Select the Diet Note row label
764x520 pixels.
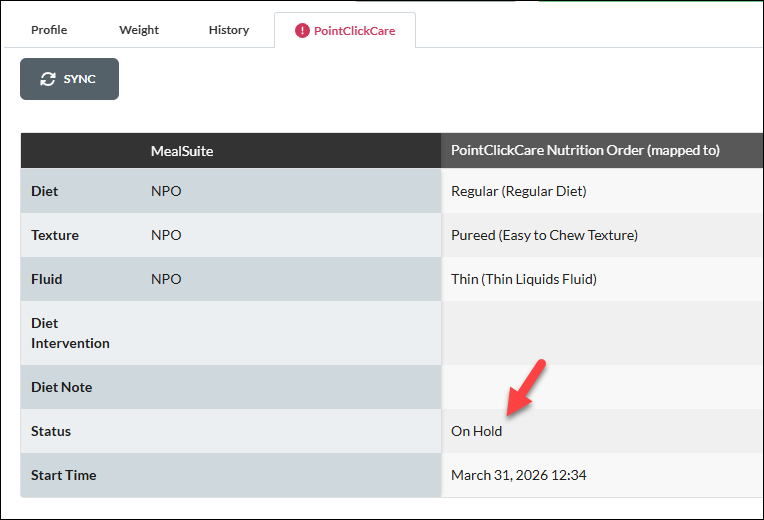(x=61, y=387)
